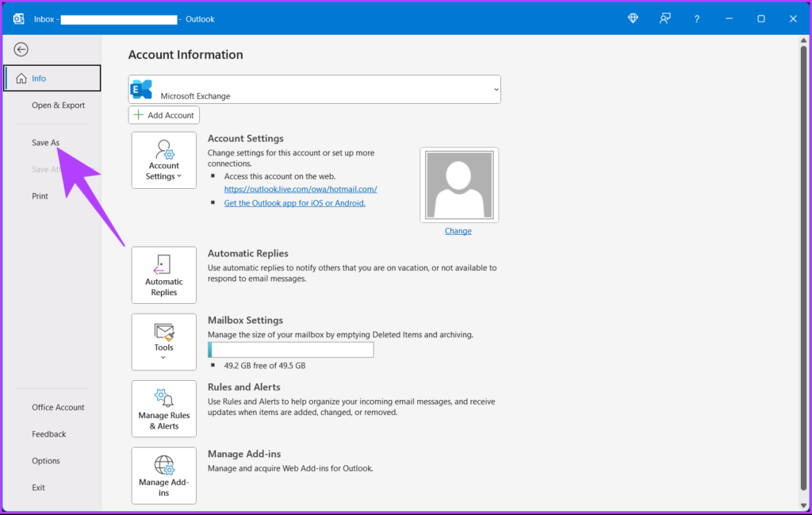Go back using the circled arrow
The height and width of the screenshot is (515, 812).
(21, 49)
